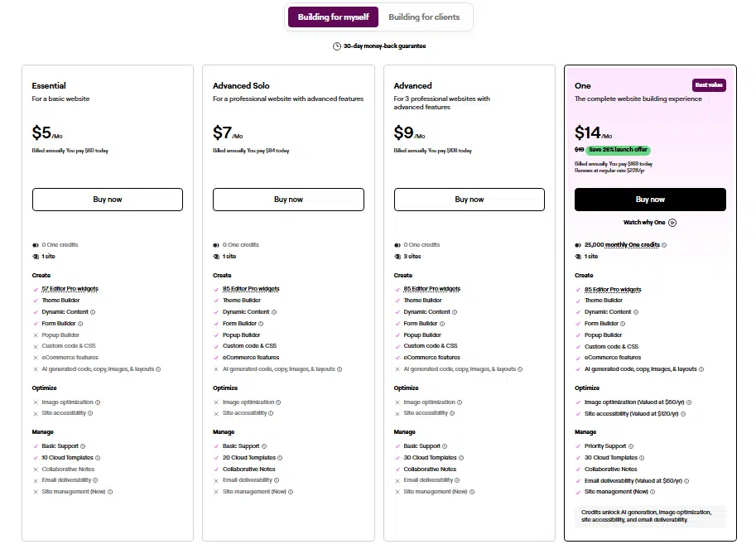756x549 pixels.
Task: Click the X beside eCommerce features in Essential
Action: tap(36, 357)
